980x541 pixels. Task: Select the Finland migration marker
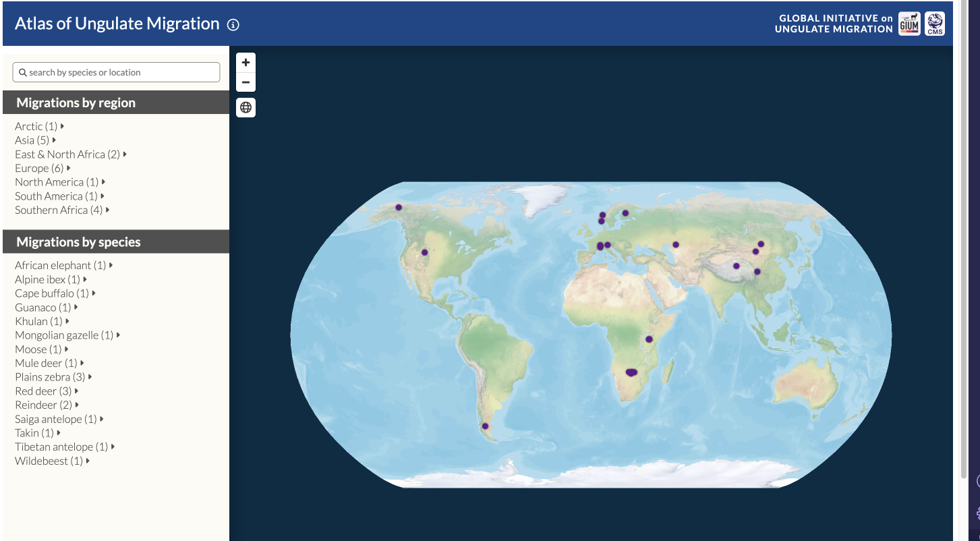(625, 213)
